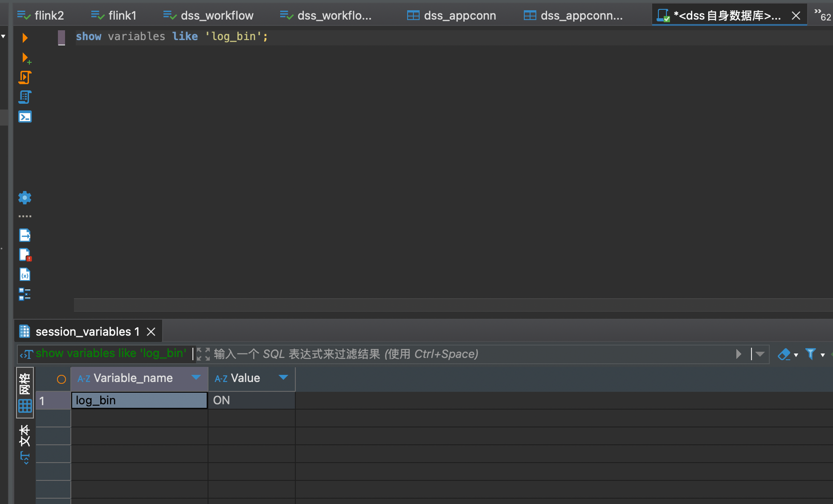Image resolution: width=833 pixels, height=504 pixels.
Task: Expand the filter history dropdown
Action: point(760,354)
